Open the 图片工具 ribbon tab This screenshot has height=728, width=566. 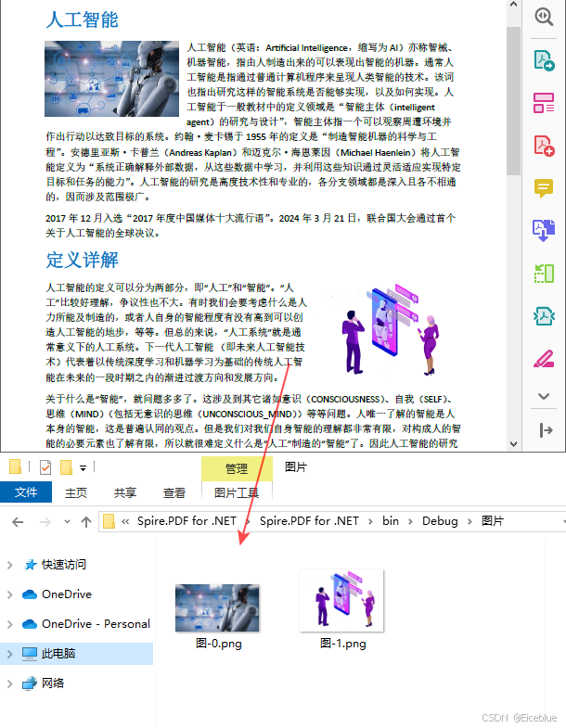pos(237,492)
